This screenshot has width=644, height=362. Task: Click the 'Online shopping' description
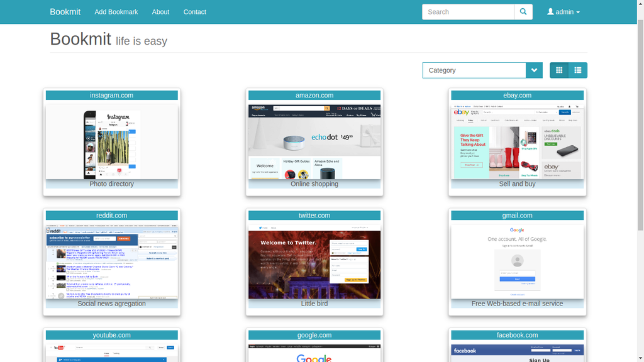click(314, 184)
